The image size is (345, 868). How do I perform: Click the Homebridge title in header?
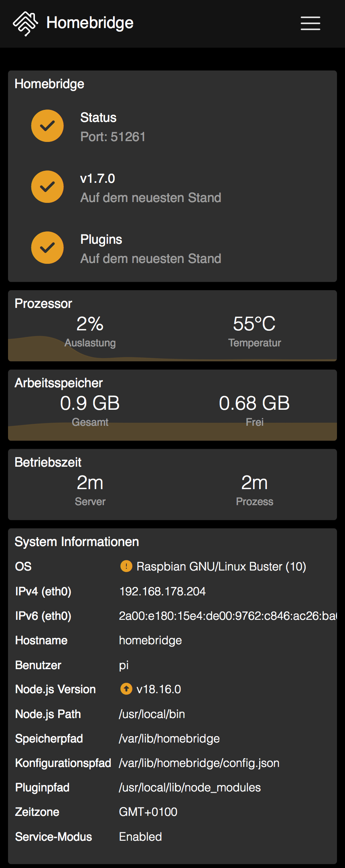[x=90, y=23]
